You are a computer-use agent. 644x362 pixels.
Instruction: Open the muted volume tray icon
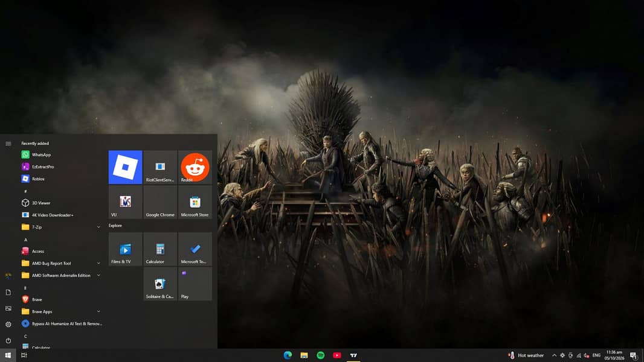coord(587,355)
